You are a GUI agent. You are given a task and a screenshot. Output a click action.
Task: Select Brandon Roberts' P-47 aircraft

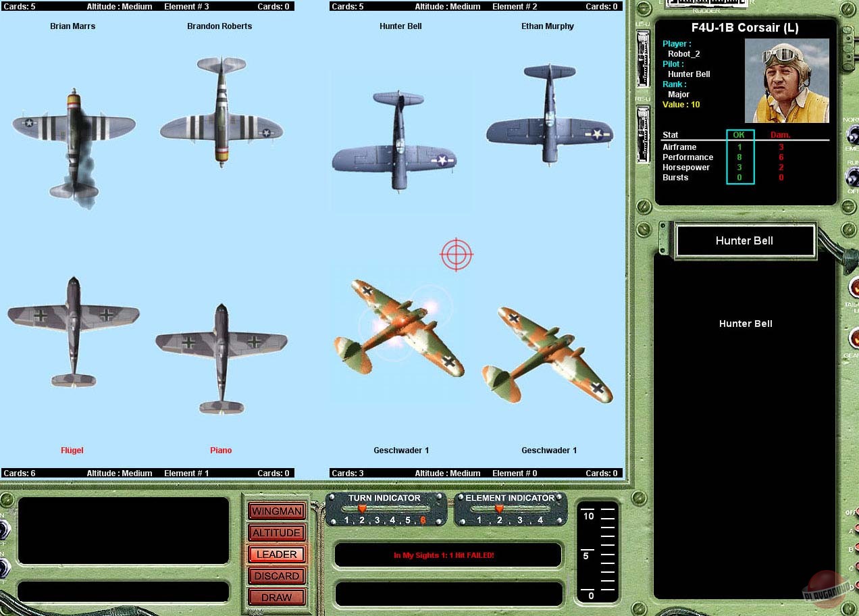tap(221, 112)
